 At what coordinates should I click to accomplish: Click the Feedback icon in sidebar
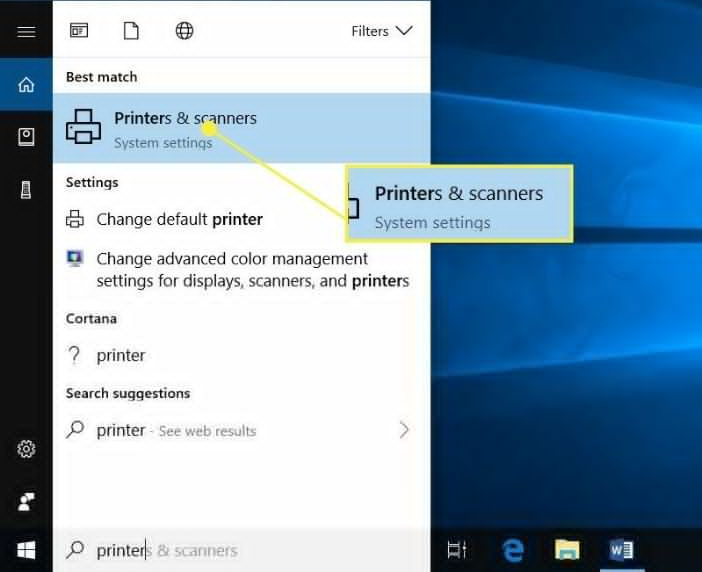(x=26, y=500)
